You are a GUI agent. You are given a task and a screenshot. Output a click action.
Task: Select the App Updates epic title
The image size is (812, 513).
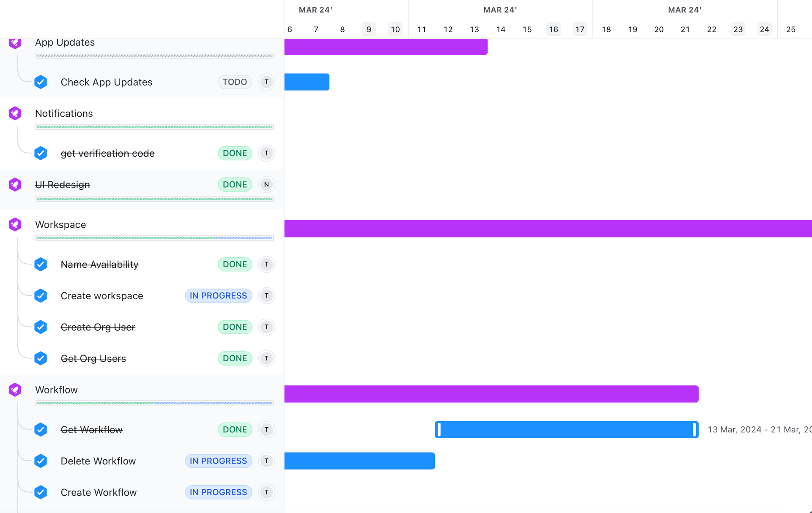65,43
